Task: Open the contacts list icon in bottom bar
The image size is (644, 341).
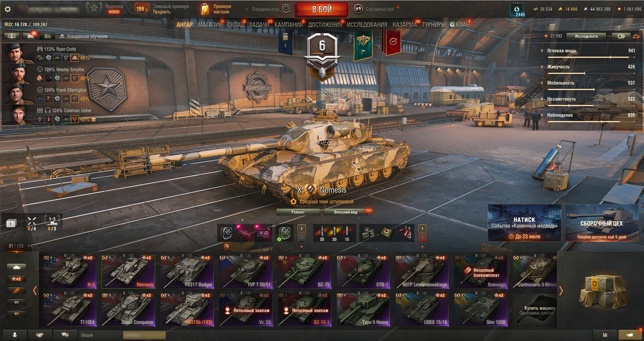Action: [x=15, y=335]
